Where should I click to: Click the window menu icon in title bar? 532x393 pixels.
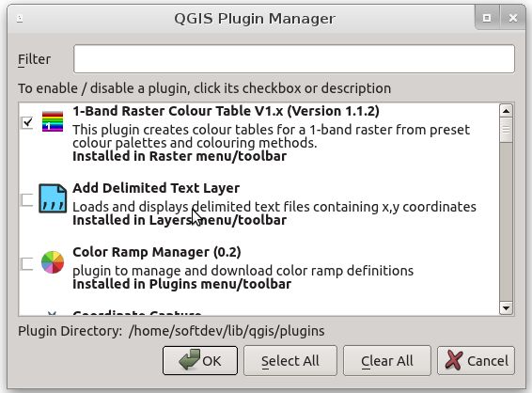click(20, 18)
